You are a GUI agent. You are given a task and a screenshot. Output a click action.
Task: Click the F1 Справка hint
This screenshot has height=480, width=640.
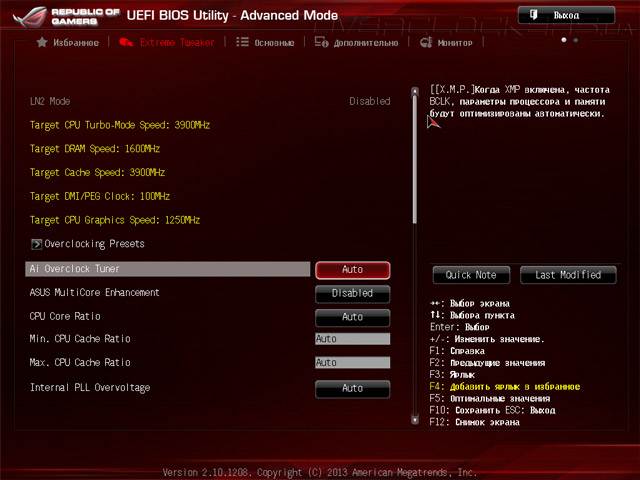(457, 351)
